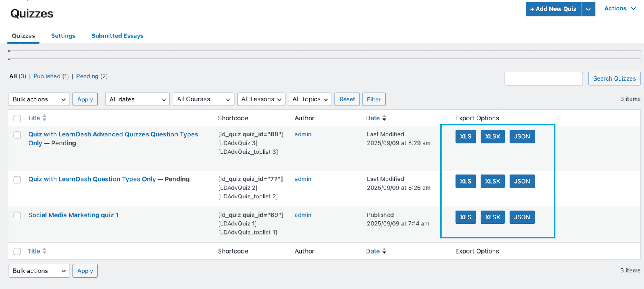Export quiz 88 as XLS
This screenshot has width=644, height=289.
466,136
